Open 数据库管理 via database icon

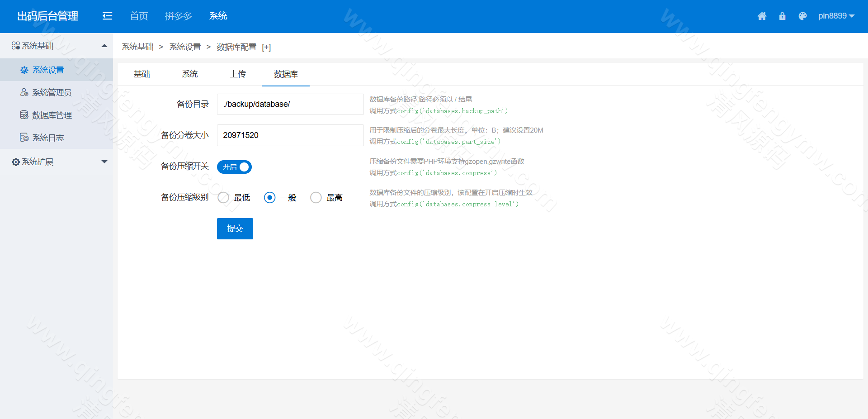(x=23, y=115)
